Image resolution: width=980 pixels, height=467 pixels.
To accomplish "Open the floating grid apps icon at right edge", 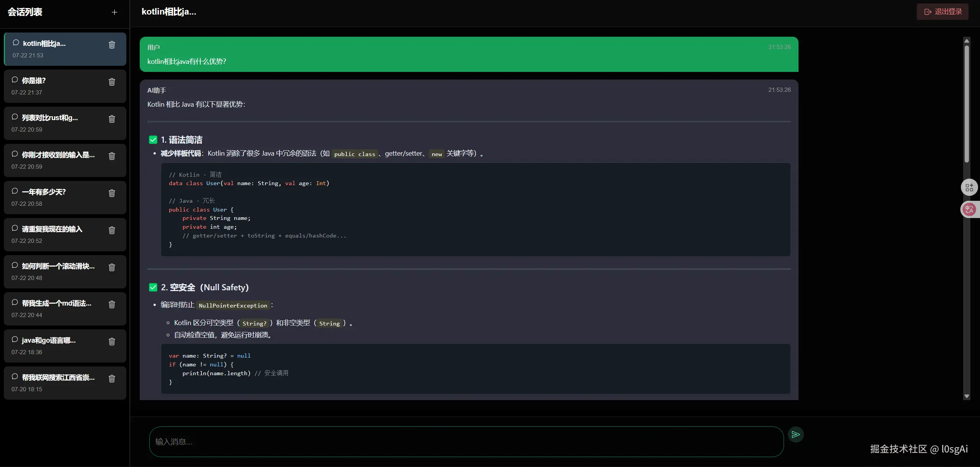I will (969, 187).
